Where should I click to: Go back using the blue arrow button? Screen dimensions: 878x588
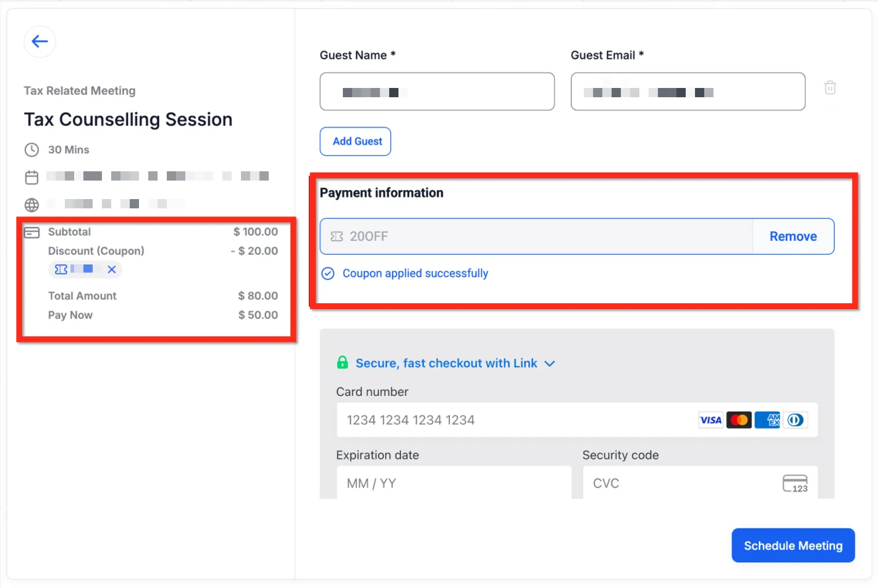tap(39, 42)
